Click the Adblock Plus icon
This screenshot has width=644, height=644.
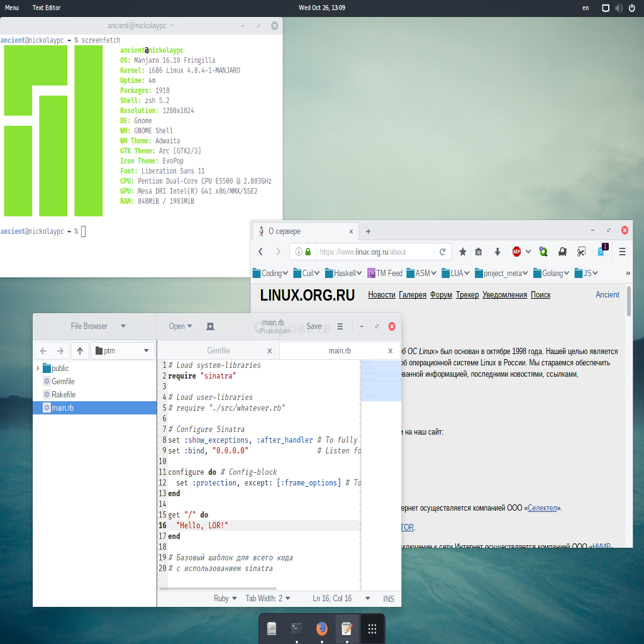click(517, 252)
